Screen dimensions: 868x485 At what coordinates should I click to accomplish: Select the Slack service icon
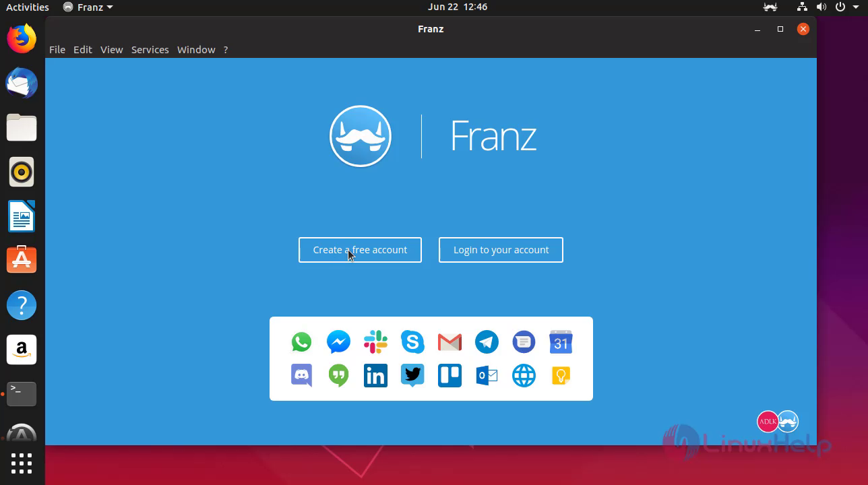[375, 342]
